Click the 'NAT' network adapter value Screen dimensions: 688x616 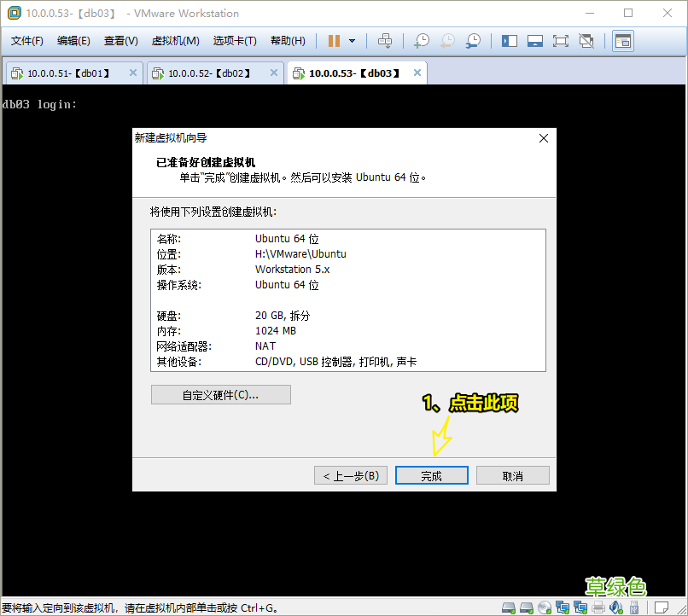coord(265,346)
